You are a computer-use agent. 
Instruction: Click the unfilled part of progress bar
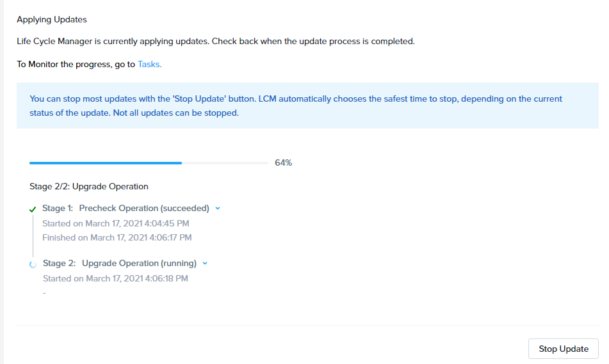point(225,163)
